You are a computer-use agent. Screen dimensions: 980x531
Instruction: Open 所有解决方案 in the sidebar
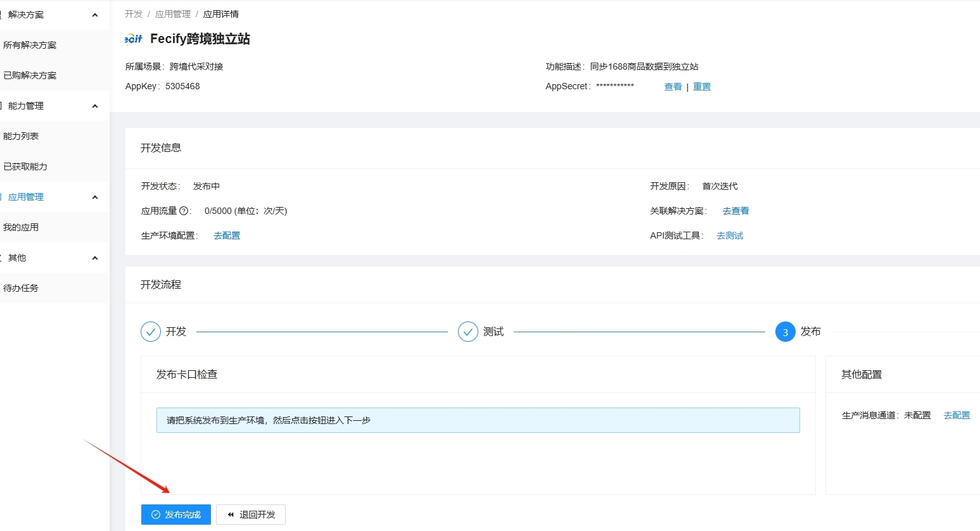coord(30,45)
